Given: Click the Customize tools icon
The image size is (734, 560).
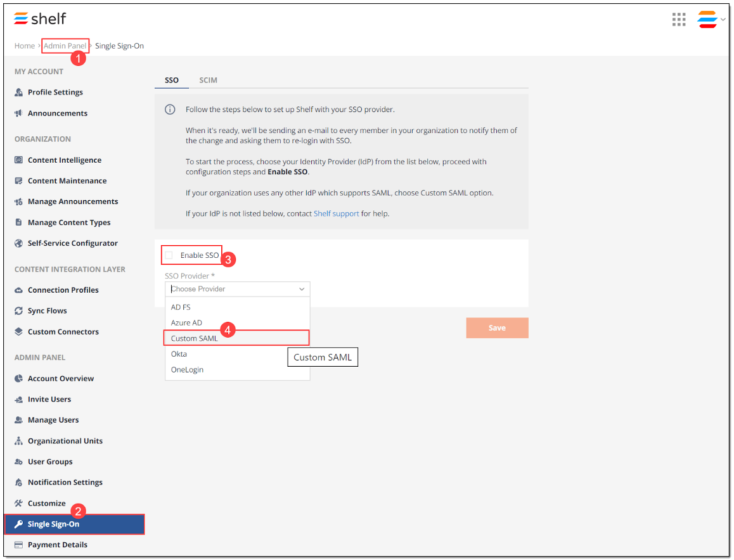Looking at the screenshot, I should [19, 504].
